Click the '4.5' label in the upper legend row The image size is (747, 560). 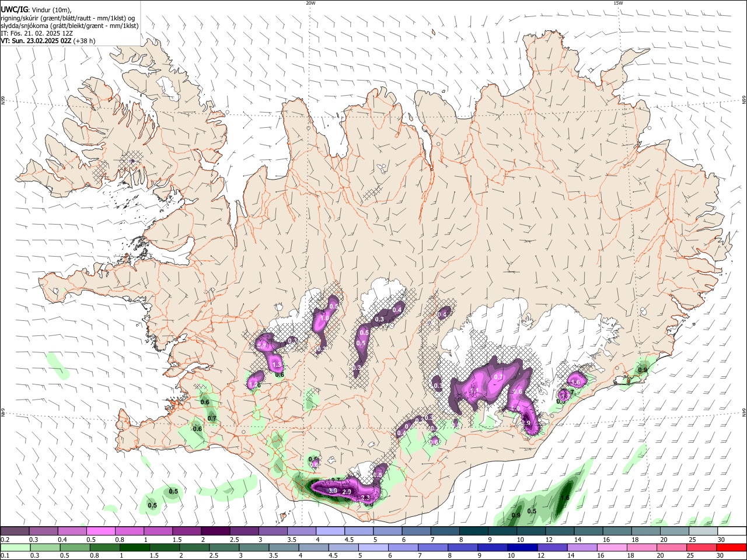point(349,540)
